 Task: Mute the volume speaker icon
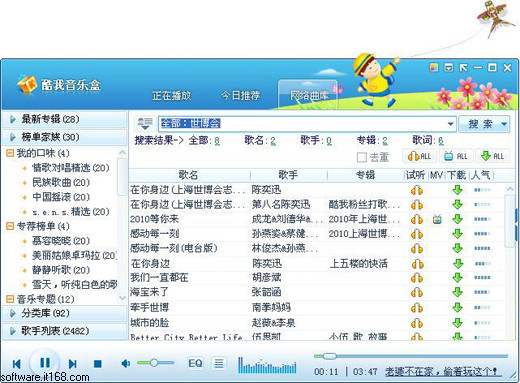tap(126, 363)
